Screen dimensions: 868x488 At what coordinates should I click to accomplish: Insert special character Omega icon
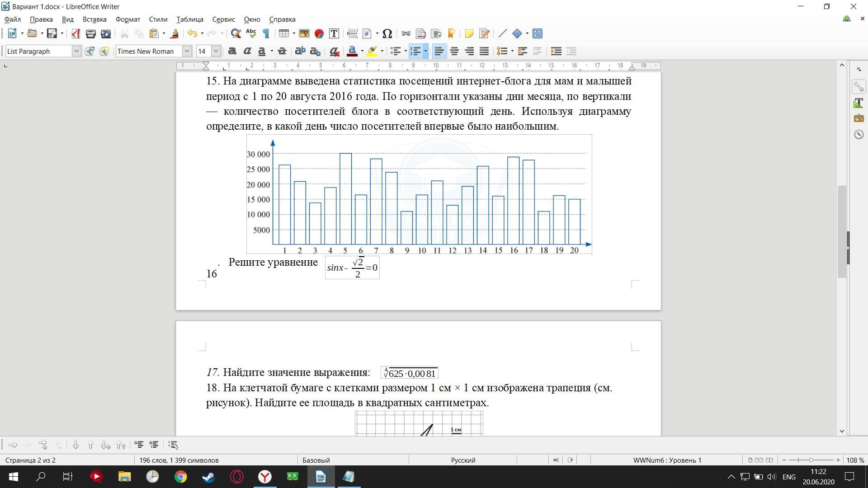[387, 33]
